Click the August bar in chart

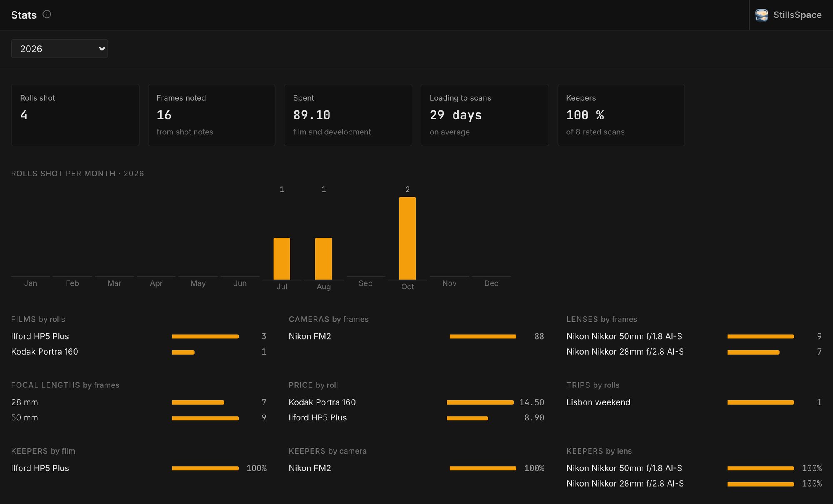coord(324,258)
